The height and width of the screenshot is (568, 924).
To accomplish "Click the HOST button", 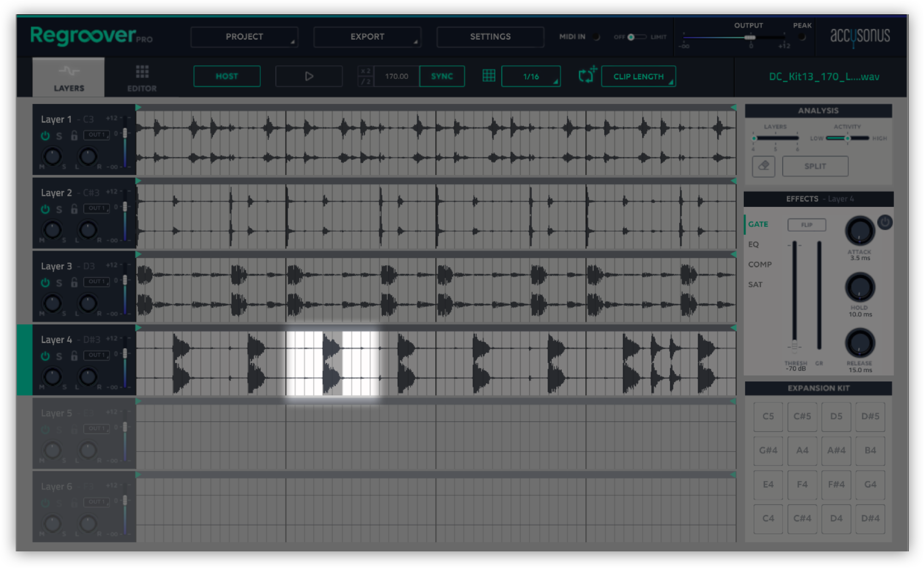I will coord(227,76).
